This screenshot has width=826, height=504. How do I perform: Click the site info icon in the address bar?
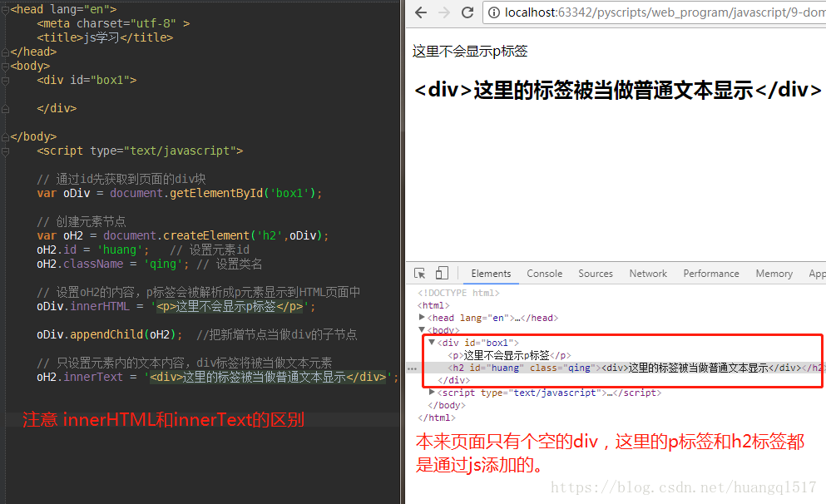(x=493, y=12)
